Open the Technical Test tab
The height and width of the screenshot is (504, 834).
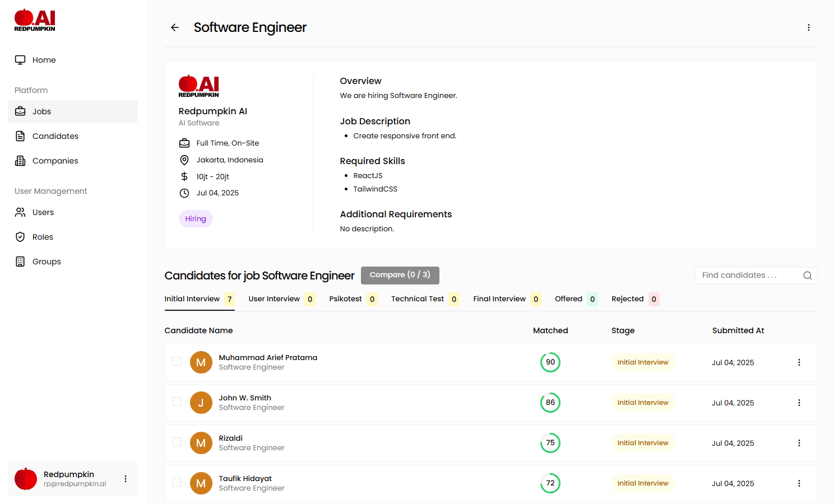coord(417,298)
